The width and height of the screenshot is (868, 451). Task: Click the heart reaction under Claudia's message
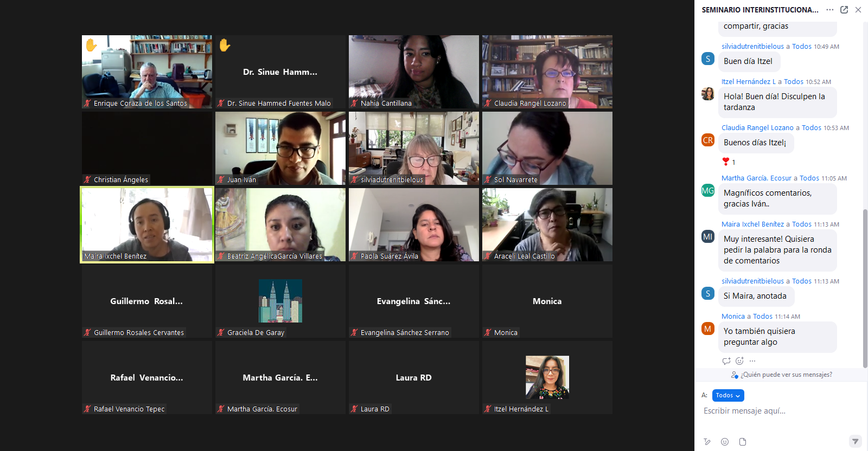[x=729, y=162]
